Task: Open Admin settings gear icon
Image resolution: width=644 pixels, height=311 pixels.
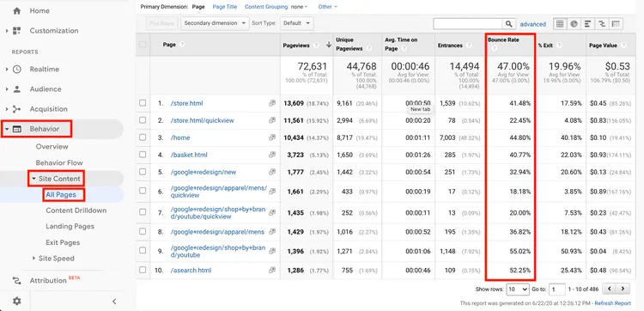Action: click(x=17, y=302)
